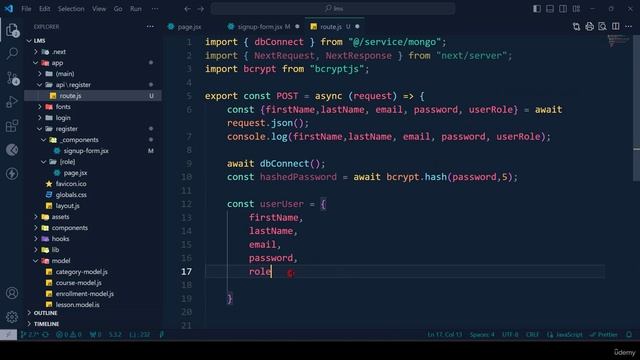Open the Extensions view
This screenshot has width=640, height=360.
pyautogui.click(x=12, y=126)
